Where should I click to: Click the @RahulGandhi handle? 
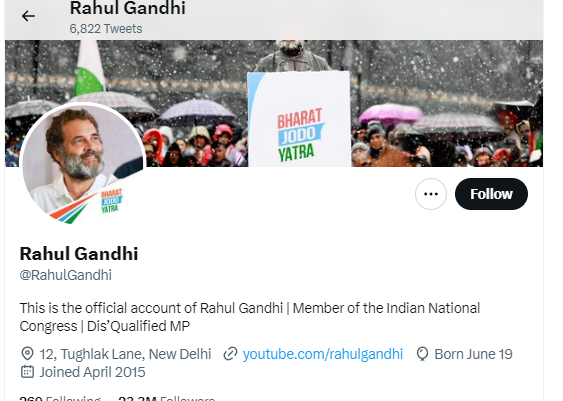coord(66,275)
